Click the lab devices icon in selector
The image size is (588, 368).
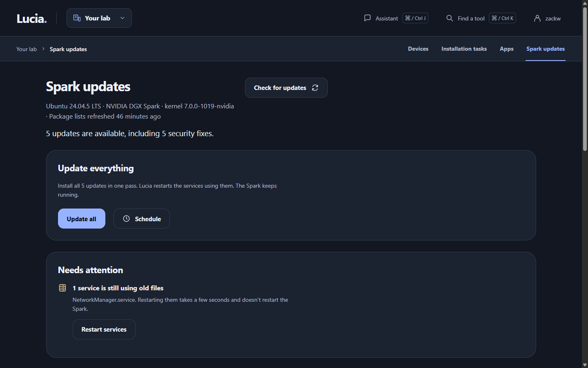(77, 18)
